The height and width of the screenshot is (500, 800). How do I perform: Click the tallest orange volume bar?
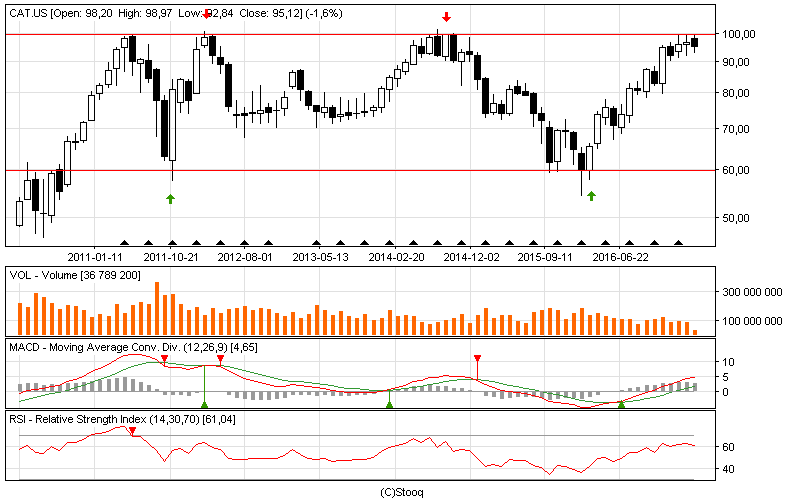tap(157, 308)
